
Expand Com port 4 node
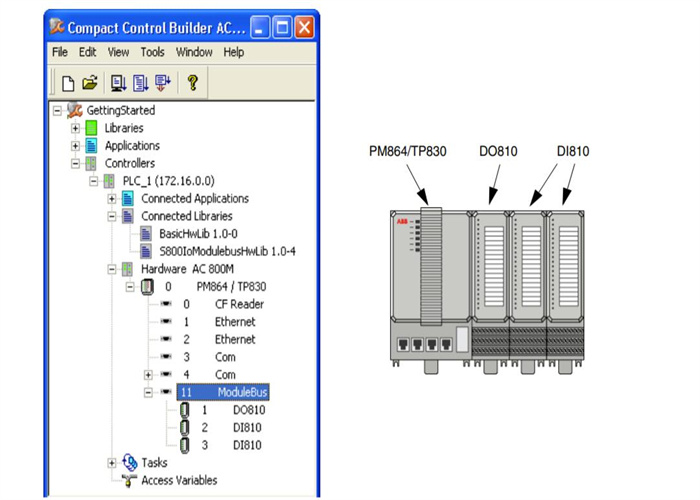tap(148, 375)
